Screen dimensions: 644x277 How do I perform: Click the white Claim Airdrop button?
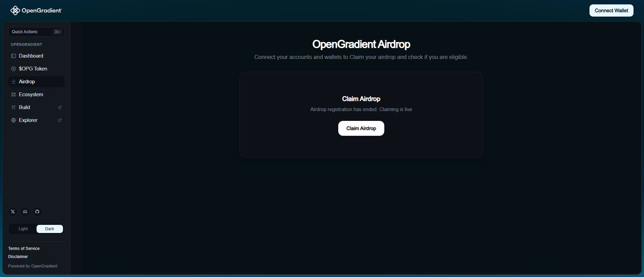361,128
